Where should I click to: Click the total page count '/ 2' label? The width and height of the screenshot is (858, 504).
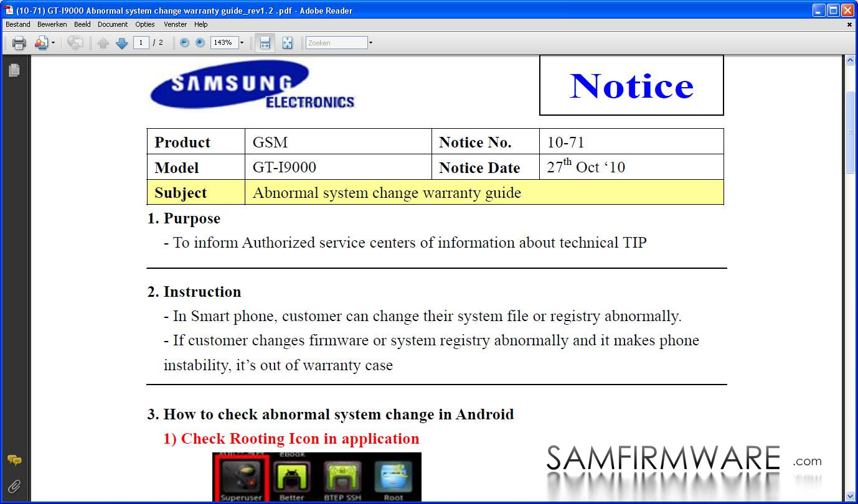click(x=158, y=42)
